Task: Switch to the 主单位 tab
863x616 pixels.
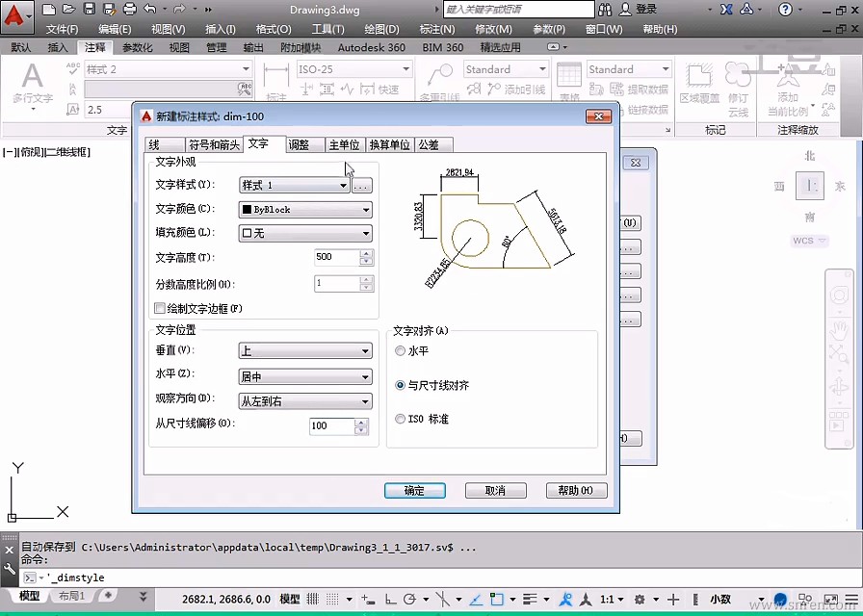Action: coord(345,144)
